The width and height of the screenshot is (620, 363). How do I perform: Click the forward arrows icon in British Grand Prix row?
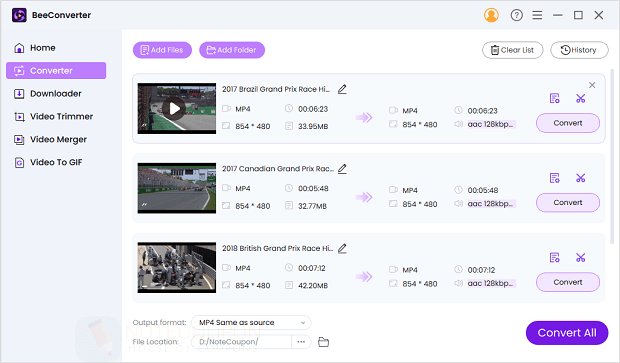(364, 277)
